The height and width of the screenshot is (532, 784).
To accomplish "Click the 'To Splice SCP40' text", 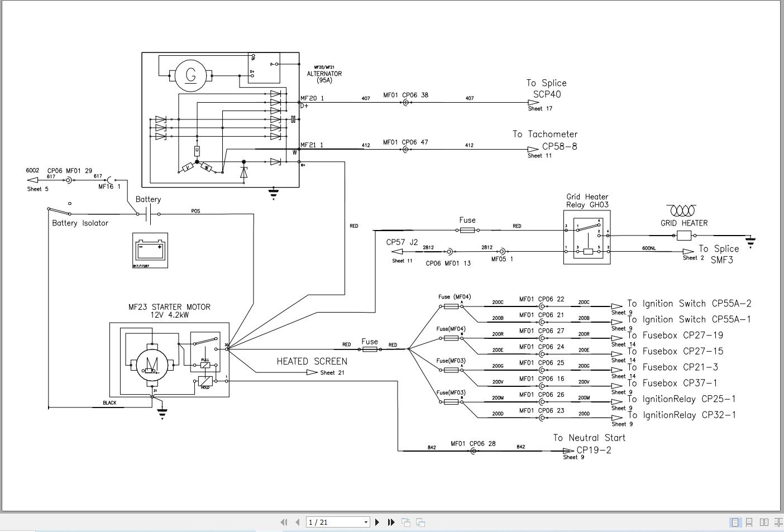I will (546, 89).
